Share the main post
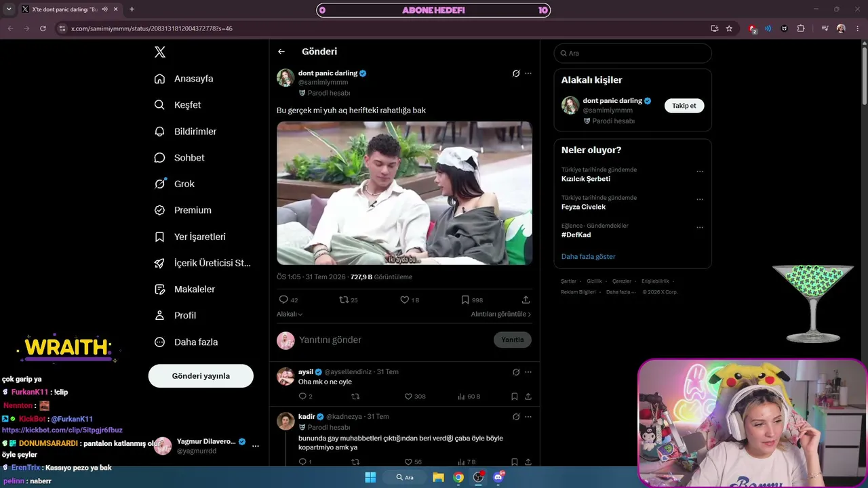868x488 pixels. [526, 300]
